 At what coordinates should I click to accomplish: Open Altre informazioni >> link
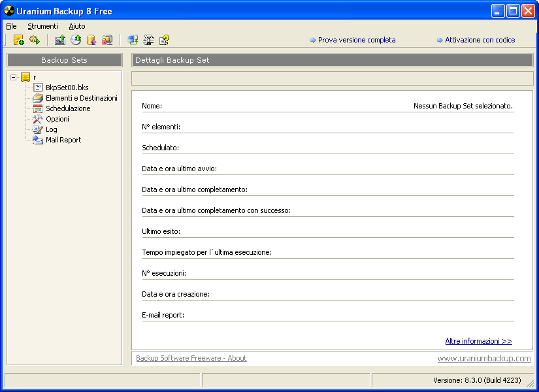pyautogui.click(x=478, y=341)
